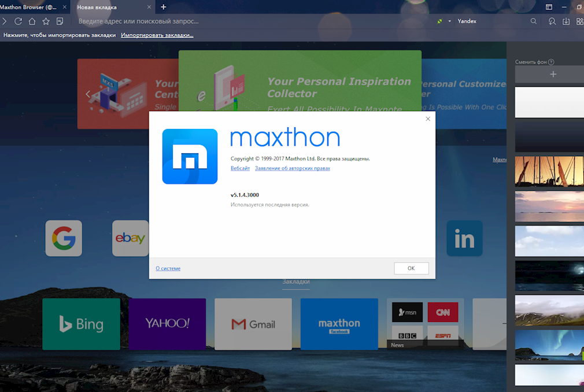Open the Вебсайт link
The width and height of the screenshot is (584, 392).
(240, 168)
